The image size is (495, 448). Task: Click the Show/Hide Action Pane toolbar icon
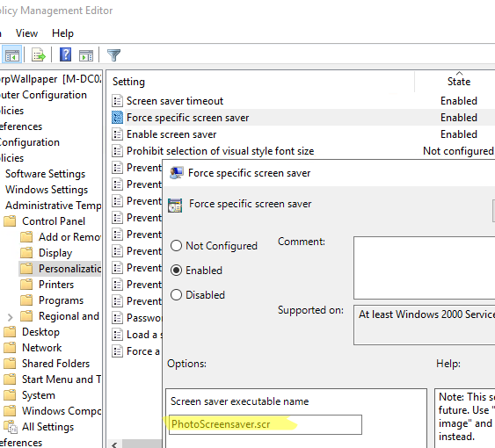[86, 55]
